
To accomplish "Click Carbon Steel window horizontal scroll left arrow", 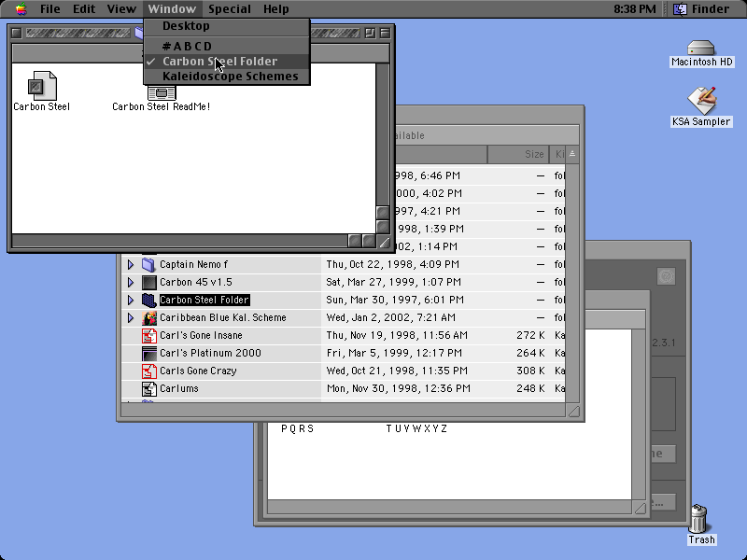I will pyautogui.click(x=355, y=241).
